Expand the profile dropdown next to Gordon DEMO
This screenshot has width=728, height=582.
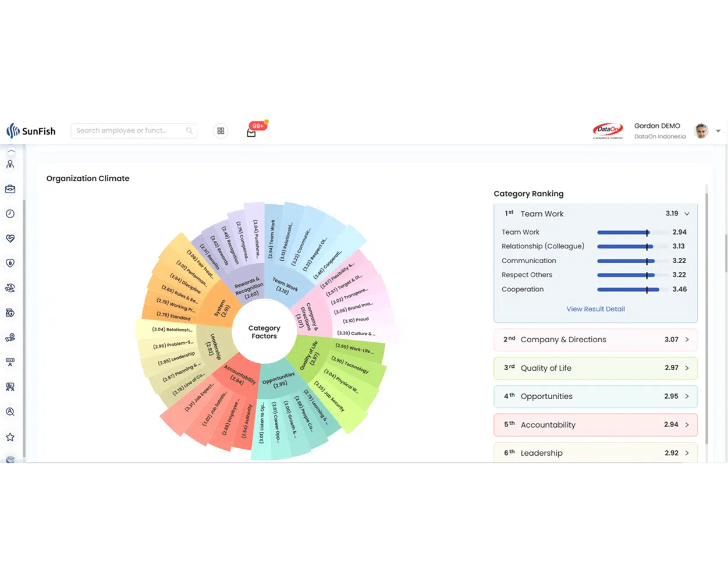[718, 131]
